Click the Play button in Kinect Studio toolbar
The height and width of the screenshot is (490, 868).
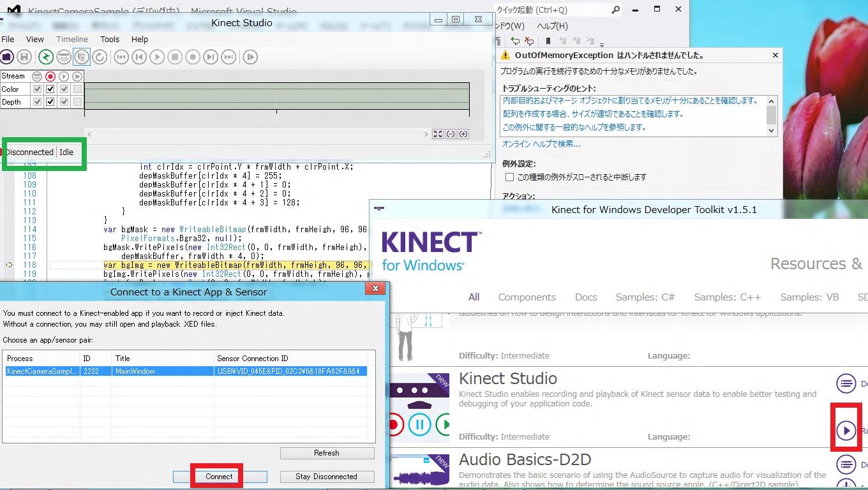click(x=157, y=57)
